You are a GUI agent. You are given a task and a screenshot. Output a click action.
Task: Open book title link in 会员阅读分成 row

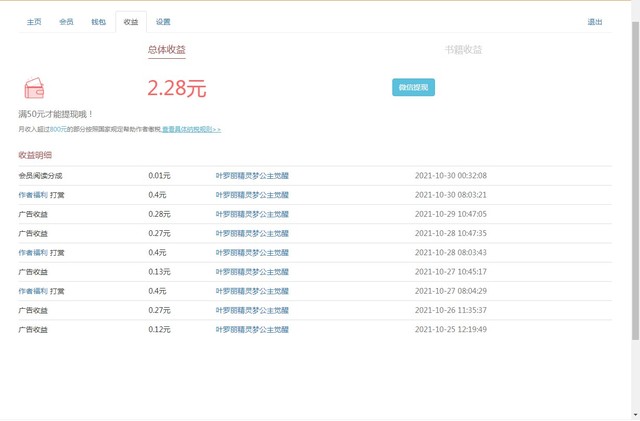point(252,175)
